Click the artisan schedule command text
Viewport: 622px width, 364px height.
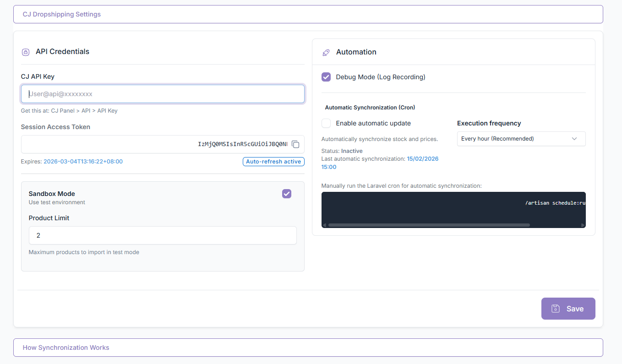pos(555,203)
